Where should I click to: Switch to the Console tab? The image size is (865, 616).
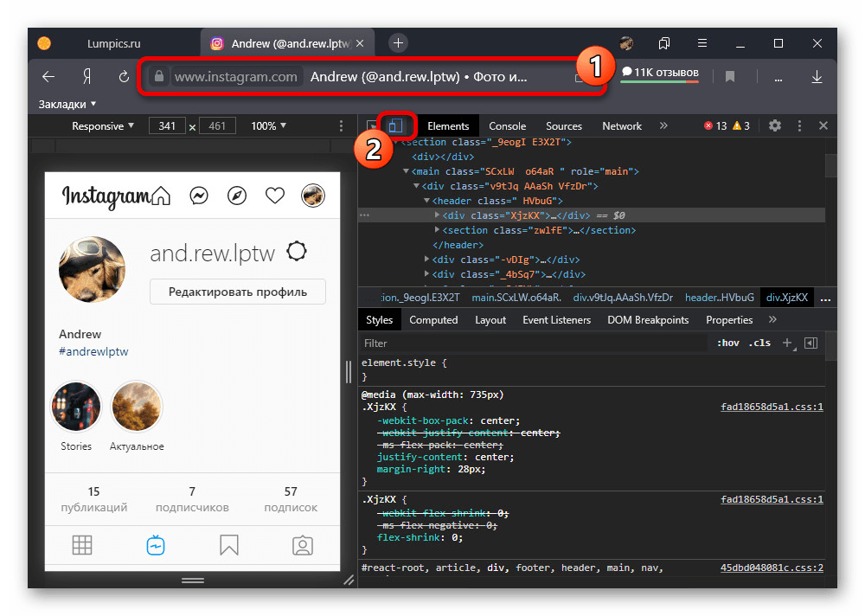point(507,126)
